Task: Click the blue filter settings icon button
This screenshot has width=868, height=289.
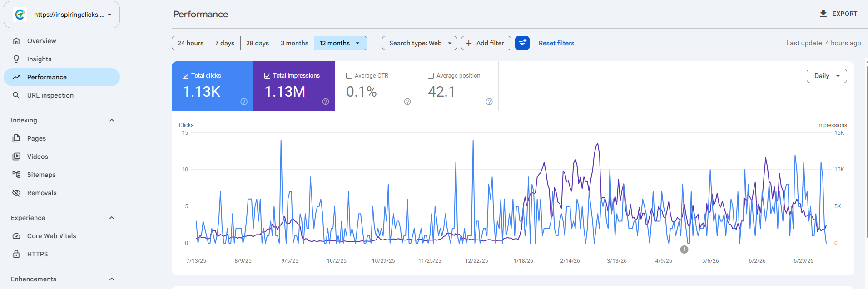Action: 522,43
